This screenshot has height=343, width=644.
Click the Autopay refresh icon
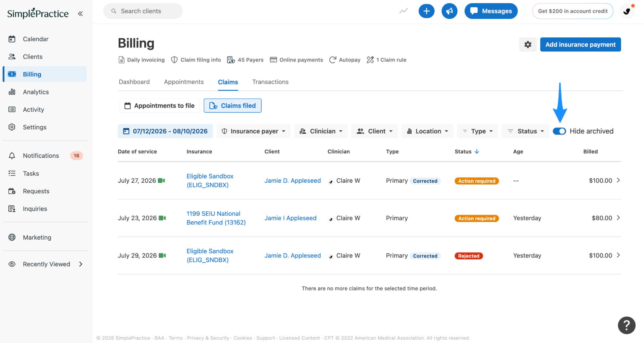pyautogui.click(x=332, y=60)
